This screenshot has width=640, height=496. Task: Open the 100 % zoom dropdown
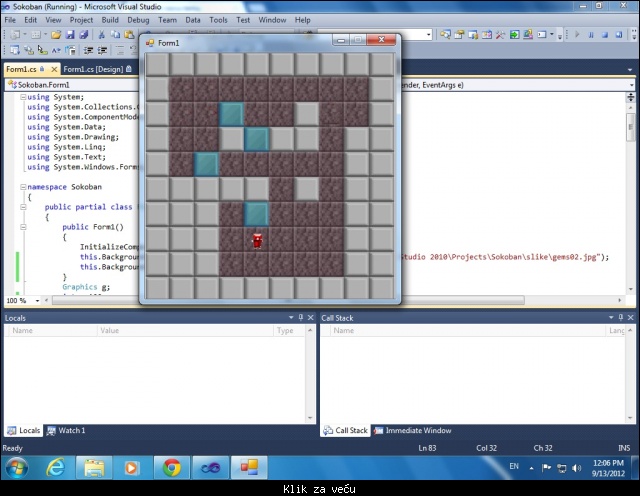tap(37, 301)
